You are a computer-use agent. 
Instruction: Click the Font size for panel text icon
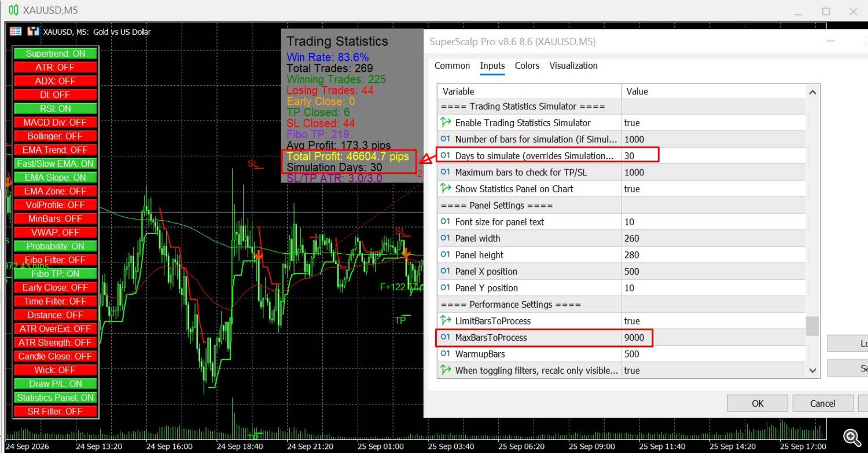click(x=446, y=222)
